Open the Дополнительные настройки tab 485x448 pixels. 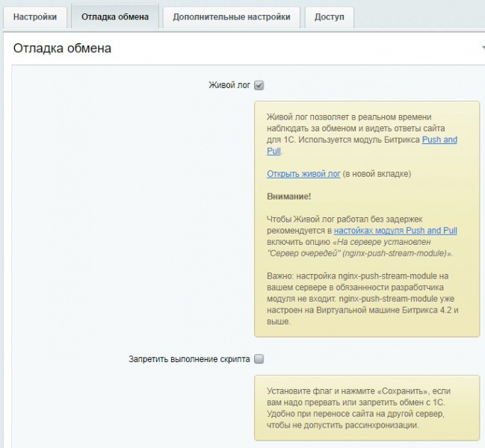coord(231,17)
